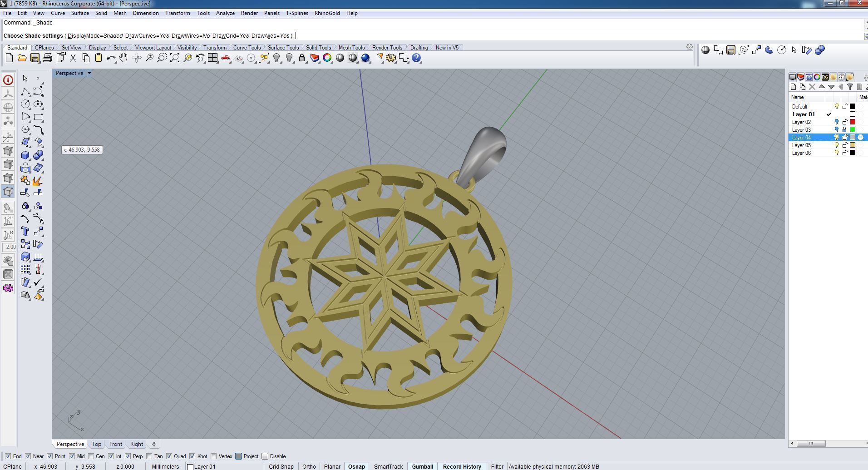Select the Rectangle tool in left sidebar
868x470 pixels.
[x=39, y=117]
